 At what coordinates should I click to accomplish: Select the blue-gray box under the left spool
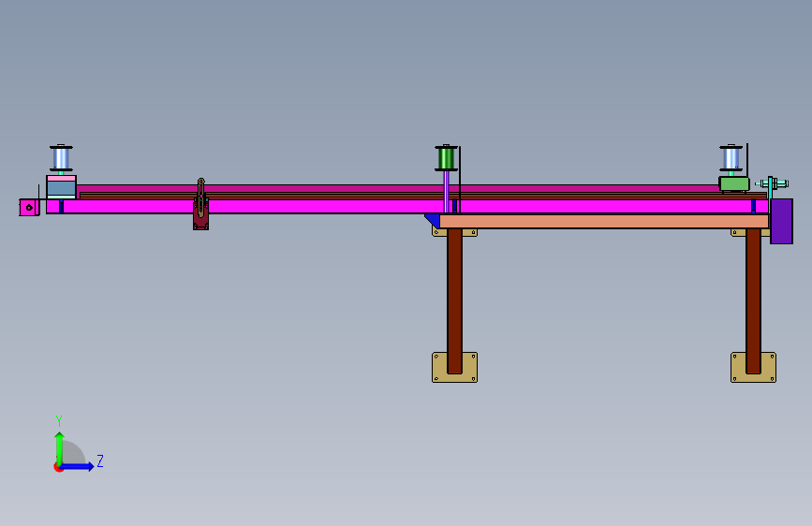pyautogui.click(x=61, y=187)
